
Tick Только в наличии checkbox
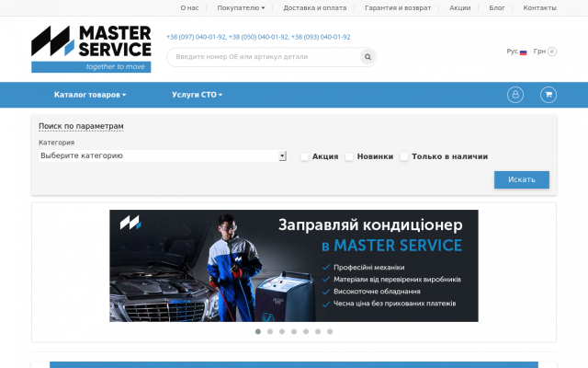tap(404, 156)
